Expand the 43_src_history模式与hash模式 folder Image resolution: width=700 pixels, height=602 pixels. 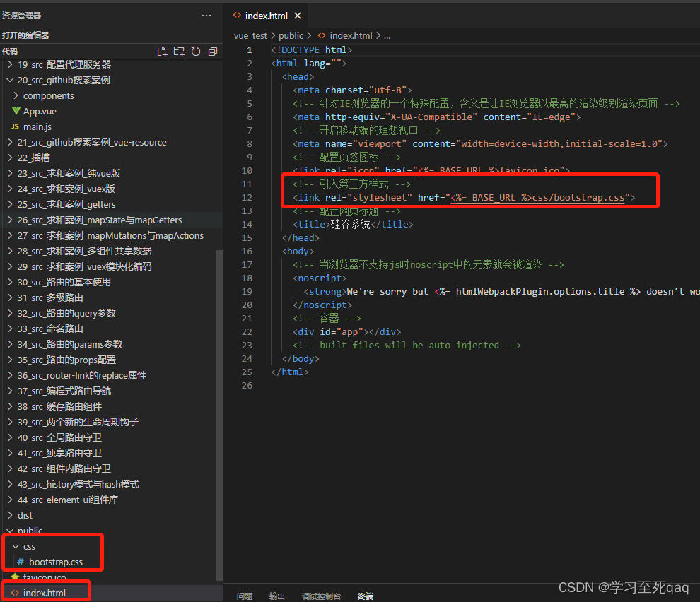(78, 484)
